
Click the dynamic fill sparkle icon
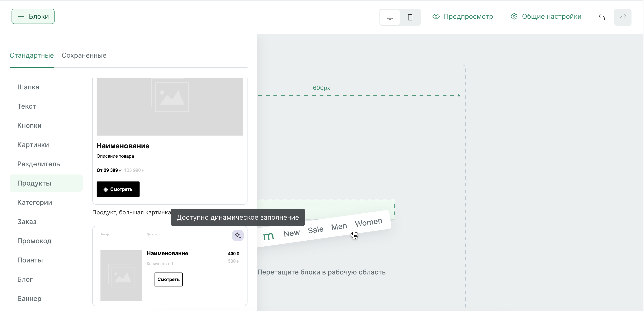[x=238, y=236]
